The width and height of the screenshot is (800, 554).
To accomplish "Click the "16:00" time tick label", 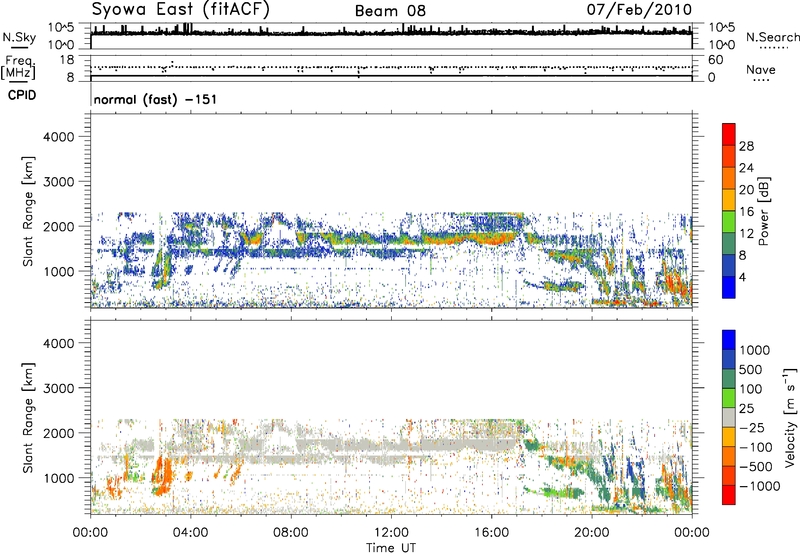I will [491, 533].
